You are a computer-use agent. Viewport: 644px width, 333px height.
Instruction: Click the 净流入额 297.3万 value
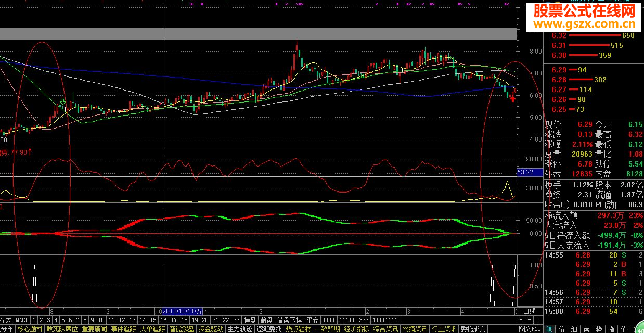pyautogui.click(x=612, y=214)
